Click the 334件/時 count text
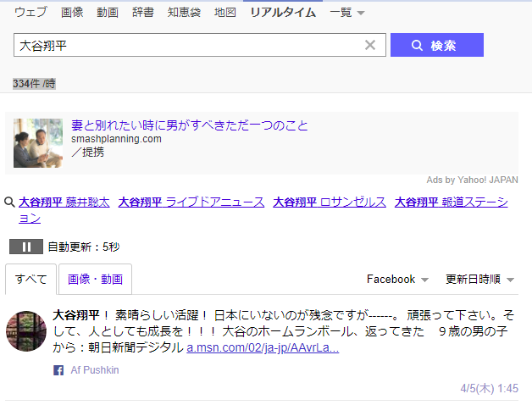This screenshot has height=405, width=532. (x=34, y=83)
